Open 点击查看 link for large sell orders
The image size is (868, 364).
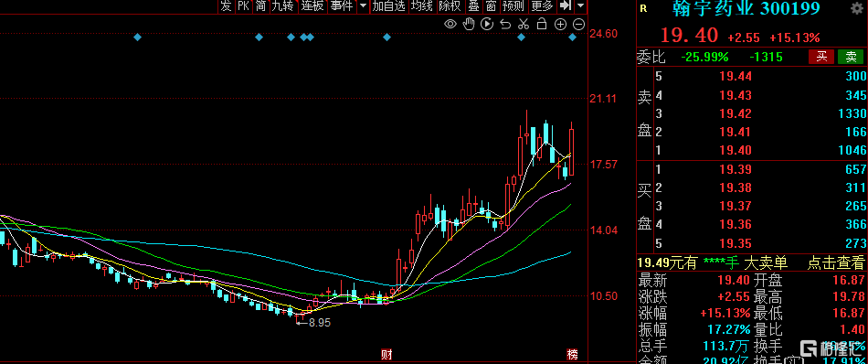click(x=836, y=262)
